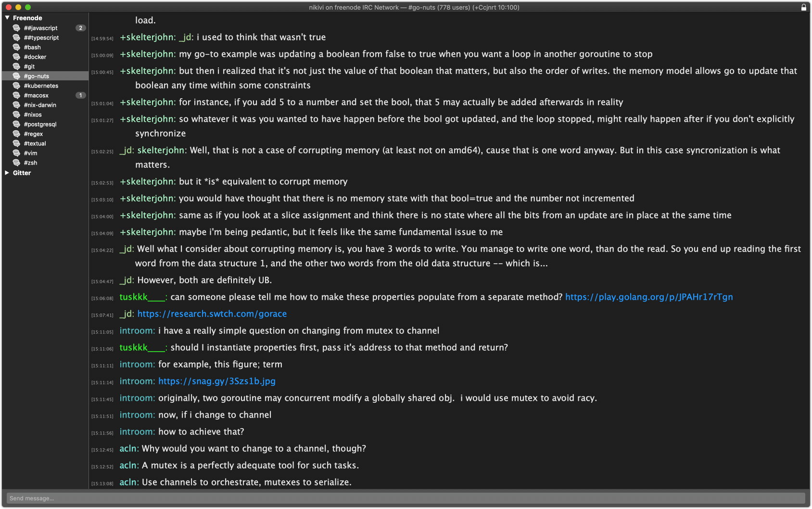The height and width of the screenshot is (509, 812).
Task: Open the snag.gy image link
Action: coord(216,381)
